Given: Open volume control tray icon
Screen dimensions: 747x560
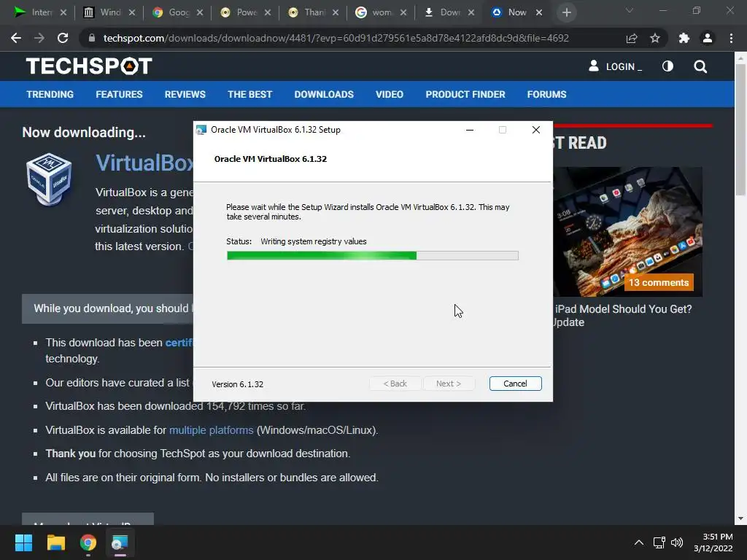Looking at the screenshot, I should pos(676,542).
